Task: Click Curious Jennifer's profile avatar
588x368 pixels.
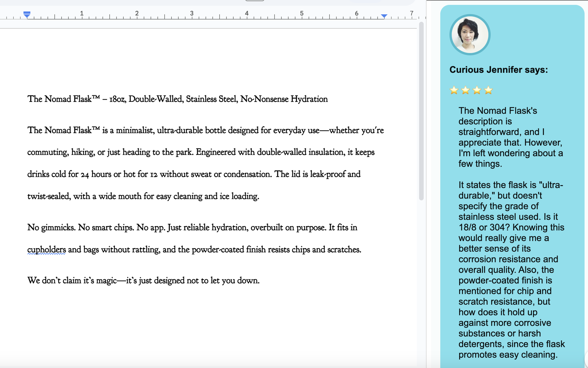Action: [470, 35]
